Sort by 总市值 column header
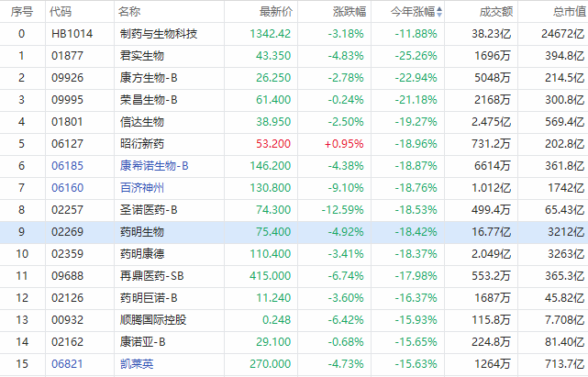This screenshot has height=377, width=588. [570, 12]
